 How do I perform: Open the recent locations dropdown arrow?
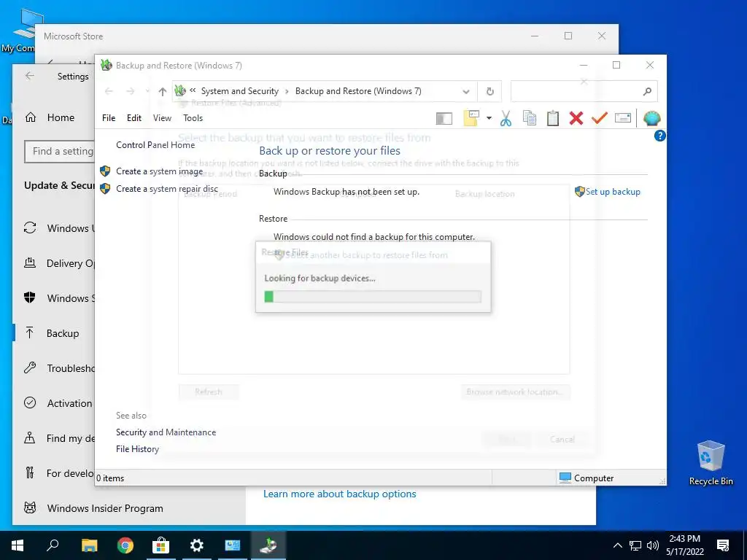pyautogui.click(x=147, y=91)
